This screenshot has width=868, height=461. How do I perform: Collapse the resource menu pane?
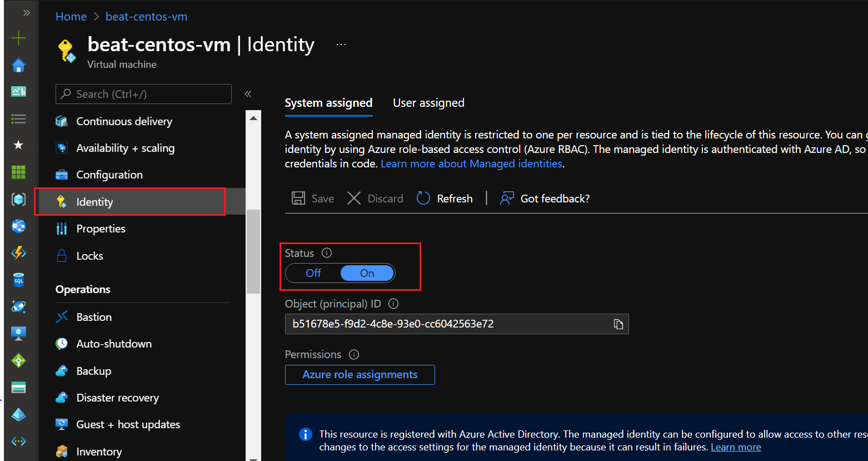[x=248, y=94]
